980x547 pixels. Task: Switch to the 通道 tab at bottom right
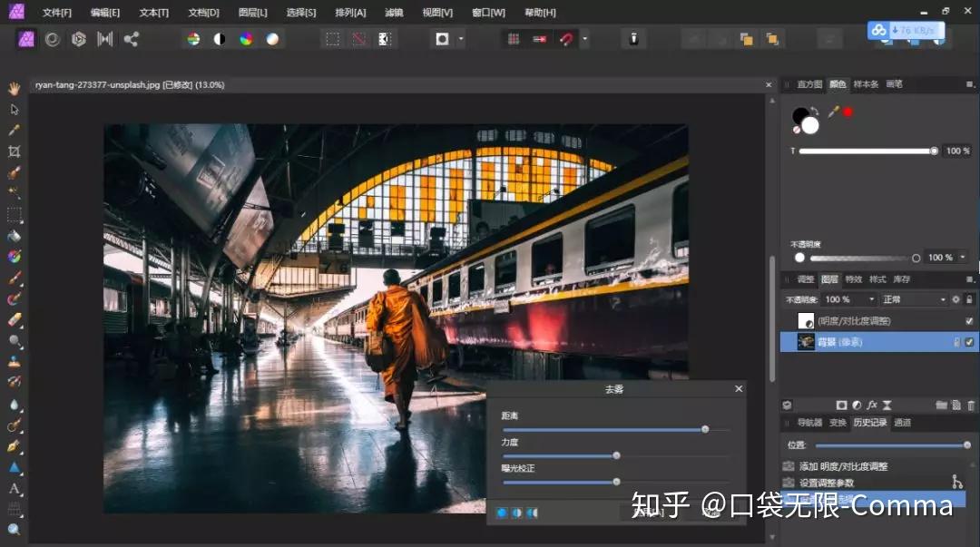tap(903, 422)
